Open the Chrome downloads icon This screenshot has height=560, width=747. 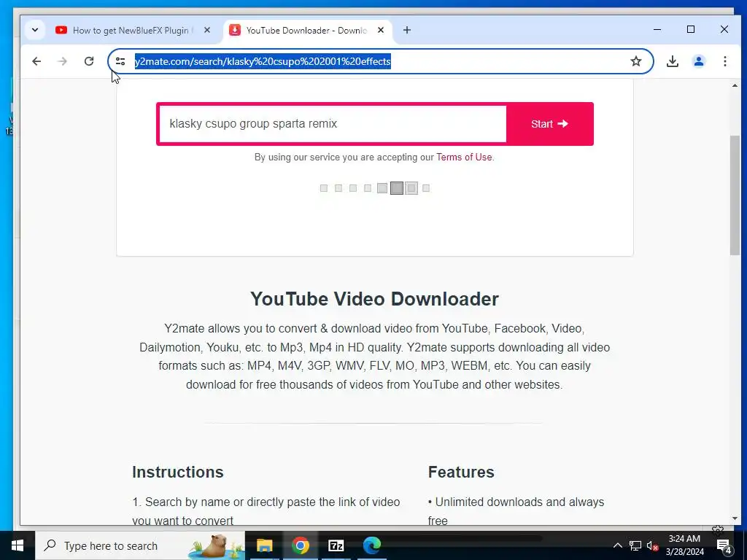(x=672, y=61)
